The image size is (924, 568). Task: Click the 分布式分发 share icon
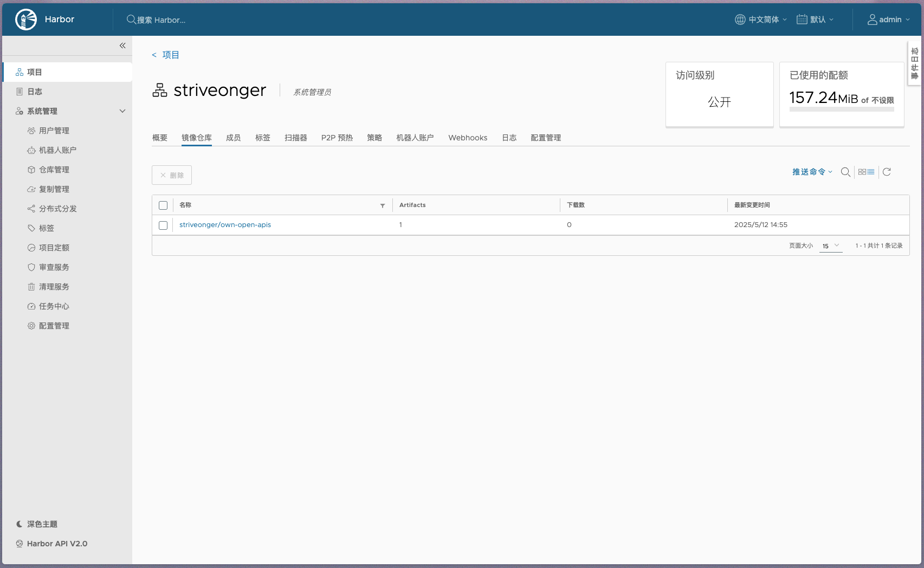(x=31, y=209)
